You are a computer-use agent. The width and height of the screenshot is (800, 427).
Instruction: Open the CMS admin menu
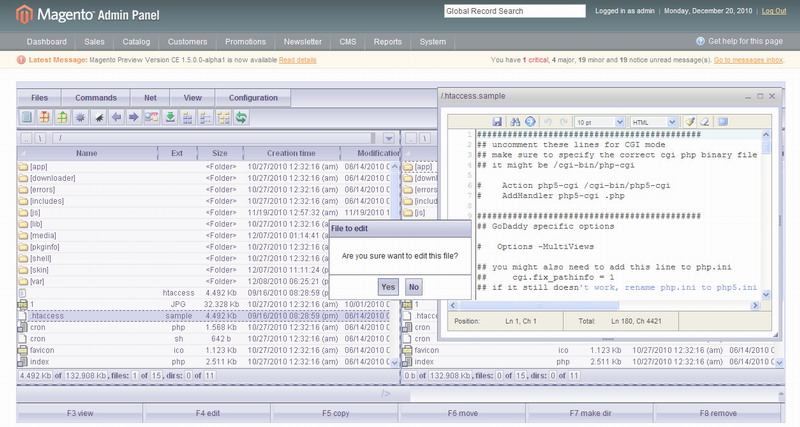click(x=347, y=42)
